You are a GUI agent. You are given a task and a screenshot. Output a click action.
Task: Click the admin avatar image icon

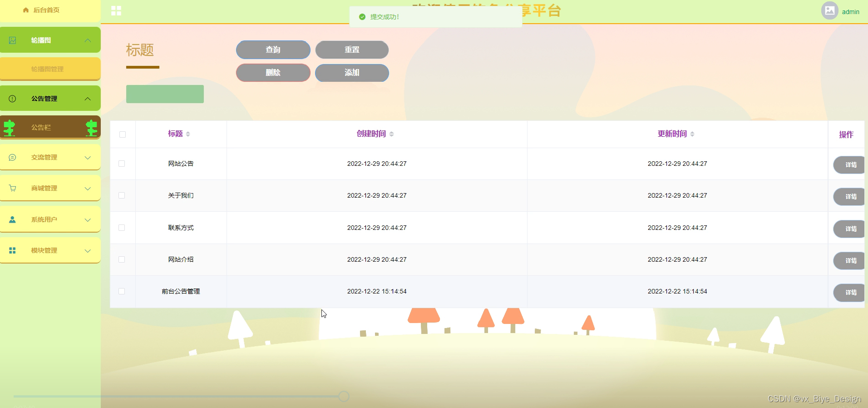pyautogui.click(x=830, y=10)
